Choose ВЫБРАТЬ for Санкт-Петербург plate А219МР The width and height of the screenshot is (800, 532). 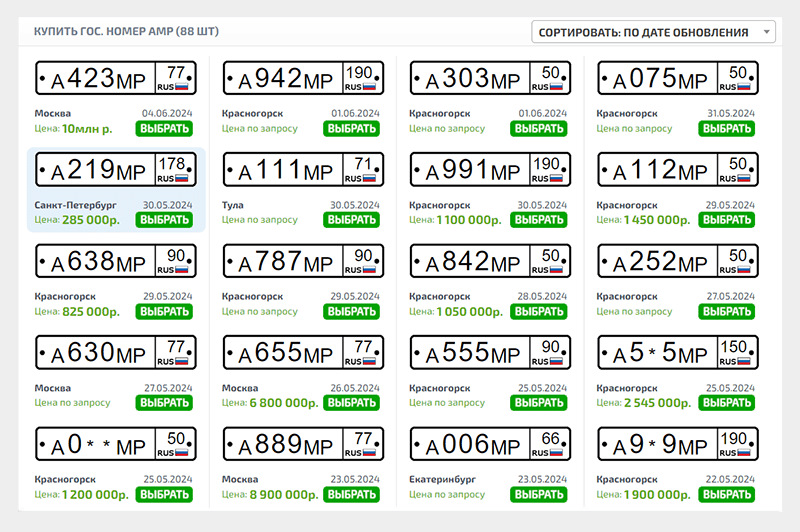tap(164, 220)
